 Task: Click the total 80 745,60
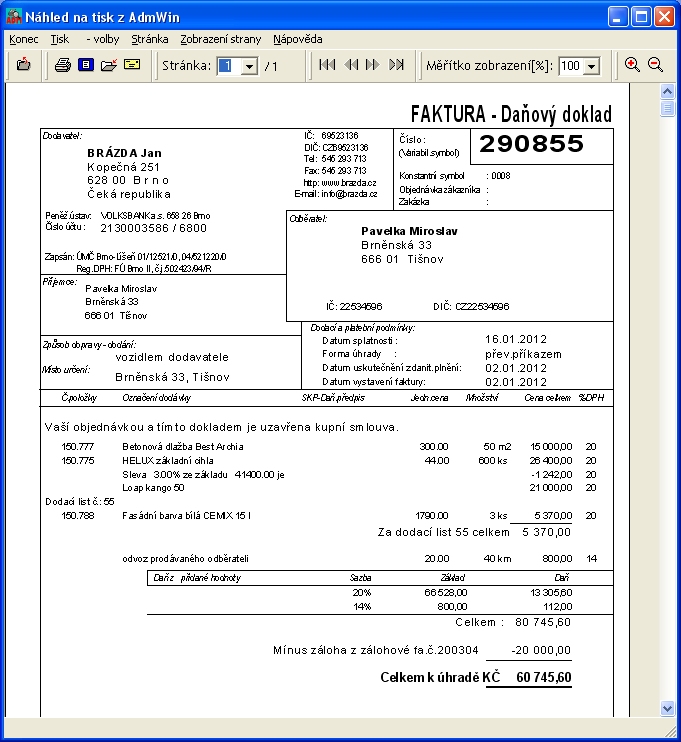coord(543,622)
